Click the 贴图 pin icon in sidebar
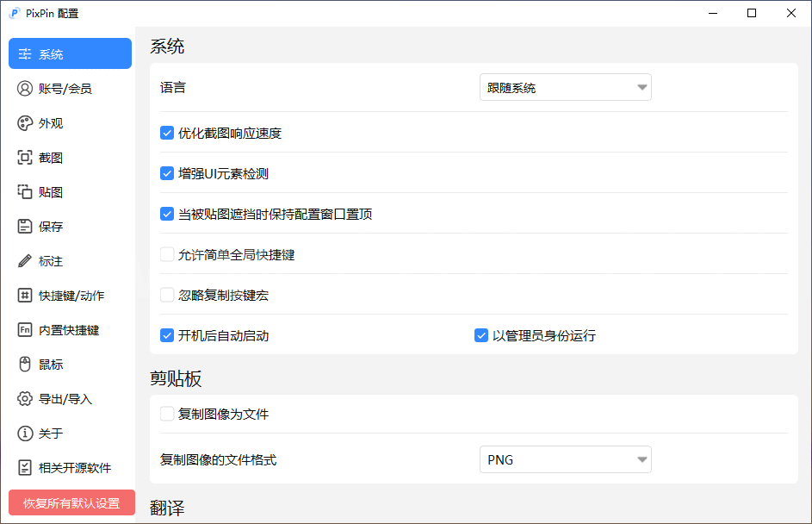 coord(25,192)
